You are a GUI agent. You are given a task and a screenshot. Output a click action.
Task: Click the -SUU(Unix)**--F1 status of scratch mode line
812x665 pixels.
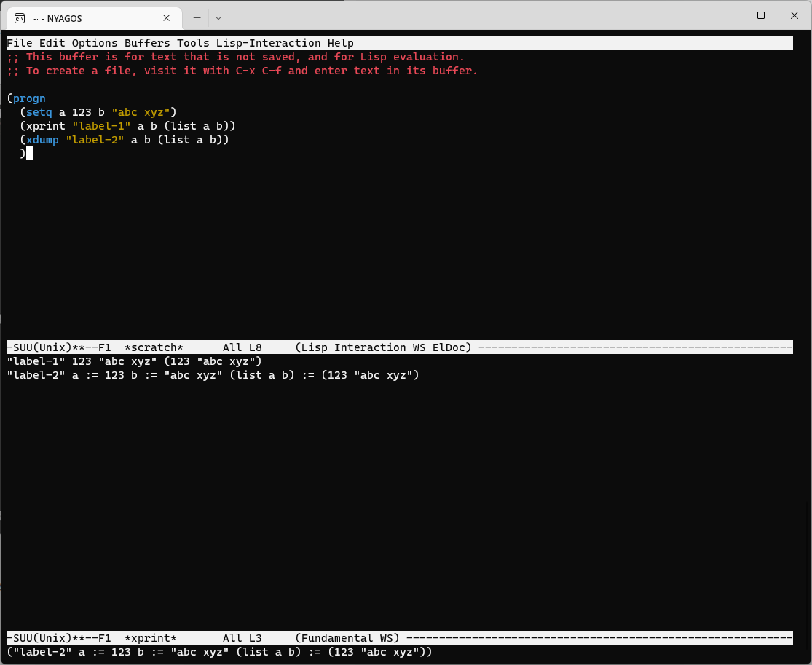click(x=58, y=347)
